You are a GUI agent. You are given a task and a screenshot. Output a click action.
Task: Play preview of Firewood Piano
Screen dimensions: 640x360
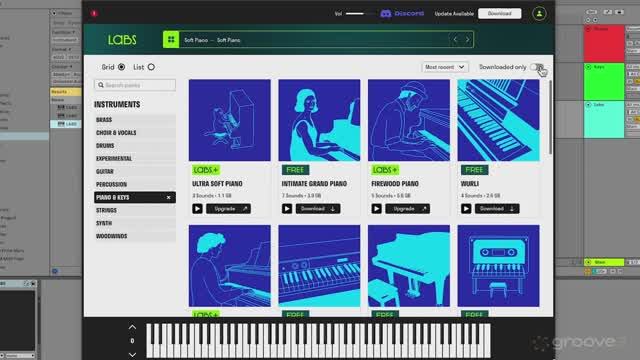tap(376, 209)
